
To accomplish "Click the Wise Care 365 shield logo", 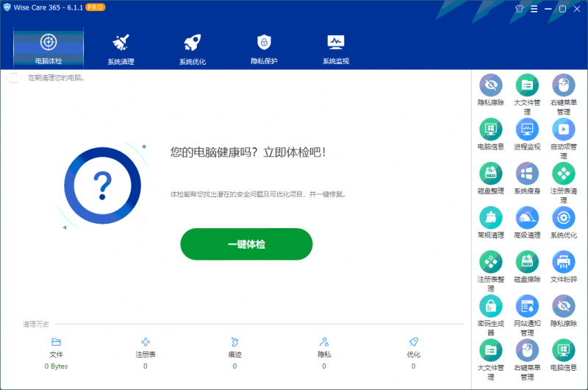I will (7, 7).
